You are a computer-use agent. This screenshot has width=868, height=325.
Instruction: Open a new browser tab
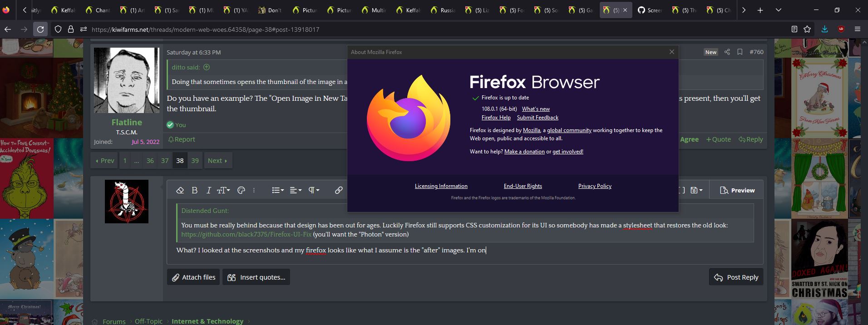pos(760,10)
